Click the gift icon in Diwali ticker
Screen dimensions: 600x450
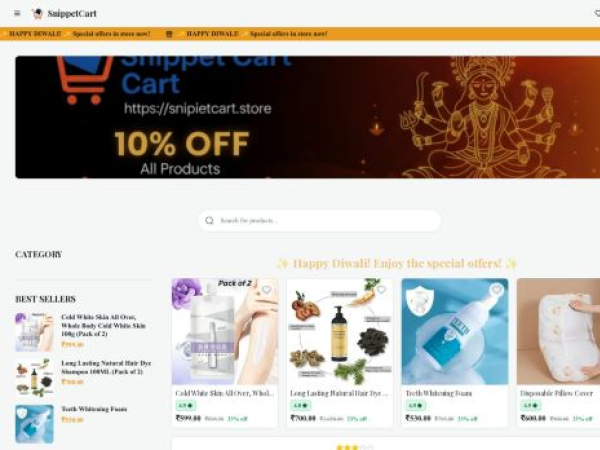[x=169, y=34]
